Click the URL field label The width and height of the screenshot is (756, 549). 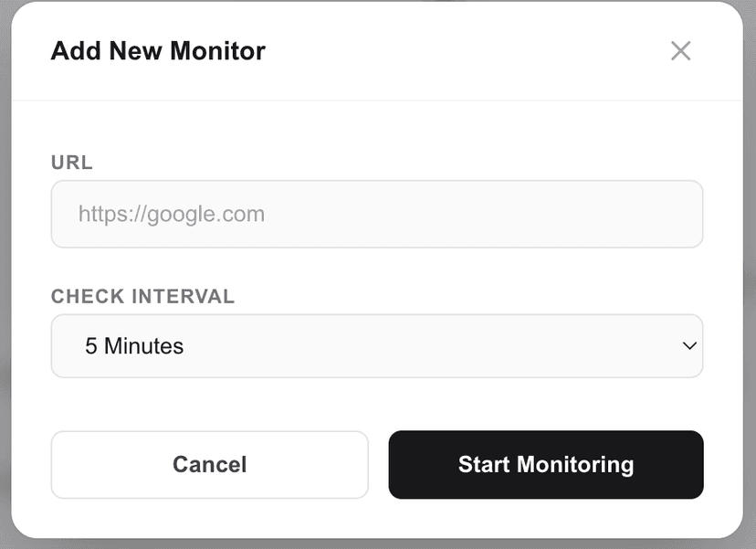[72, 163]
